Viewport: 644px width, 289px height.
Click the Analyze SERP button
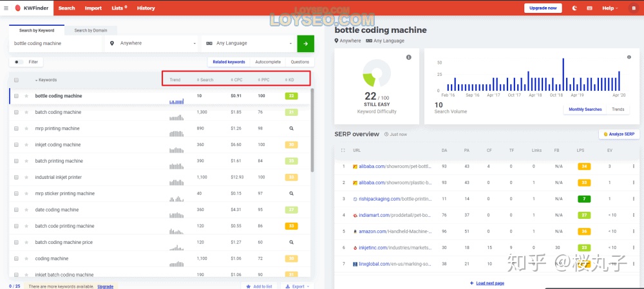(x=620, y=135)
